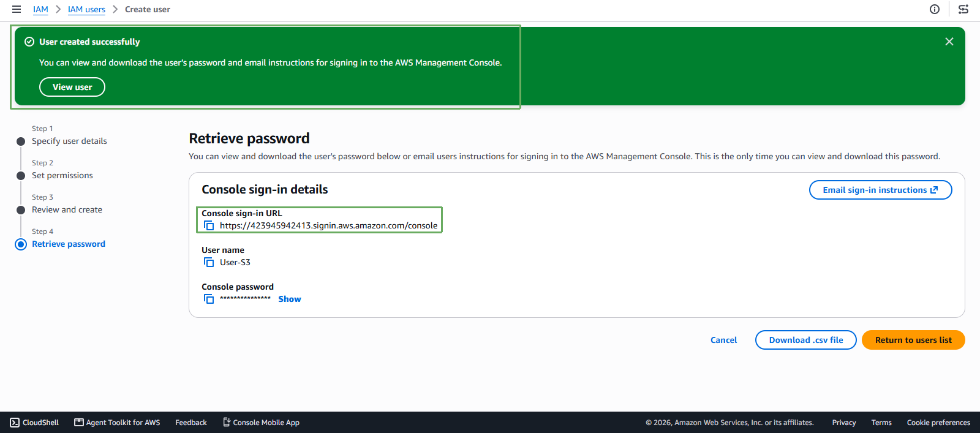Open the settings panel icon in the top bar

coord(963,9)
